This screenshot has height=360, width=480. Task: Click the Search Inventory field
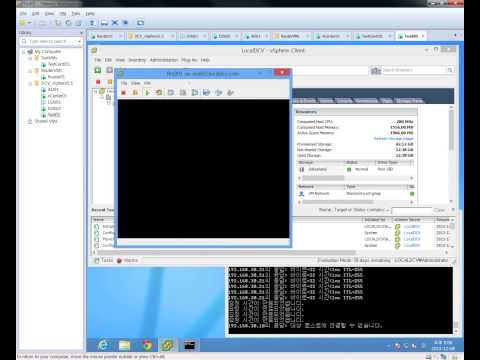[413, 70]
